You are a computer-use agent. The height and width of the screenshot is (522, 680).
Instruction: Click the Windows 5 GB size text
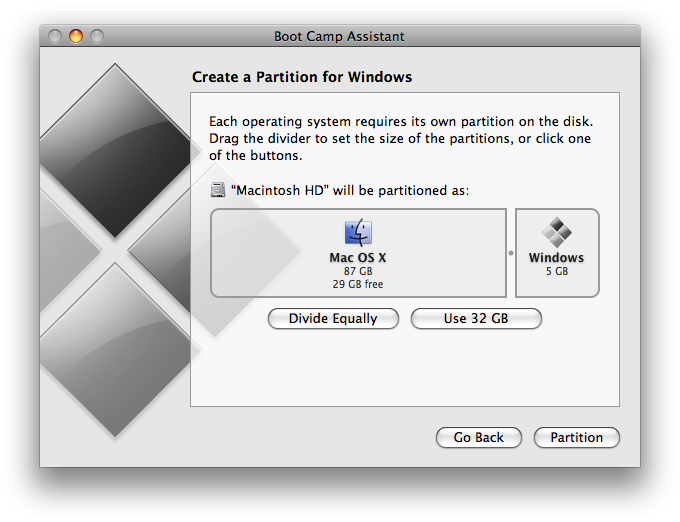pyautogui.click(x=557, y=271)
